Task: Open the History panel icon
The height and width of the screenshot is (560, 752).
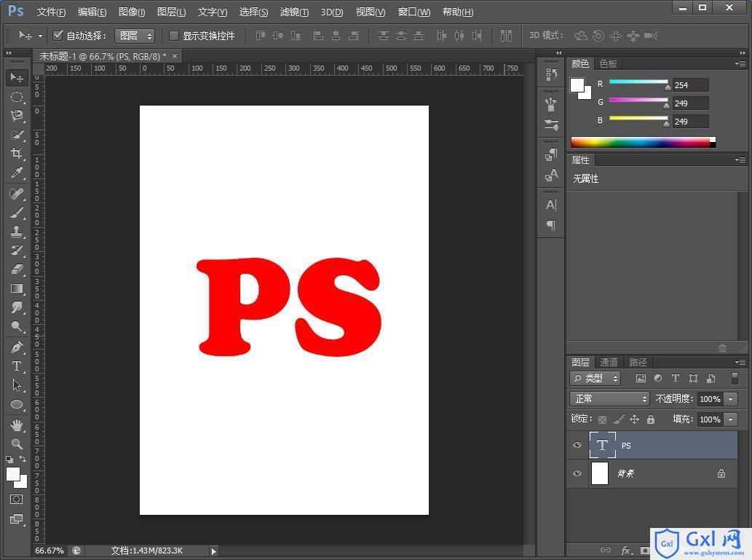Action: point(551,74)
